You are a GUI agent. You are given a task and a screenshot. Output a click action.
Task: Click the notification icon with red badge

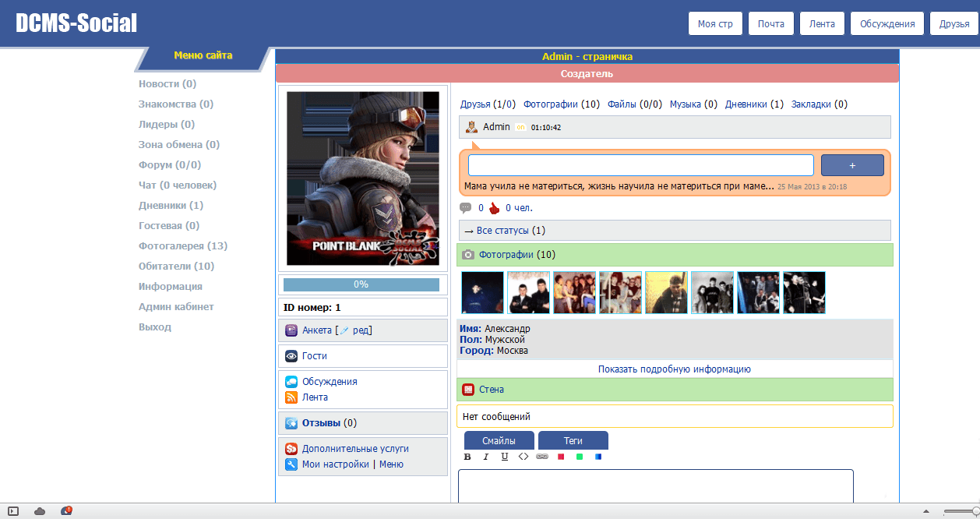click(66, 511)
